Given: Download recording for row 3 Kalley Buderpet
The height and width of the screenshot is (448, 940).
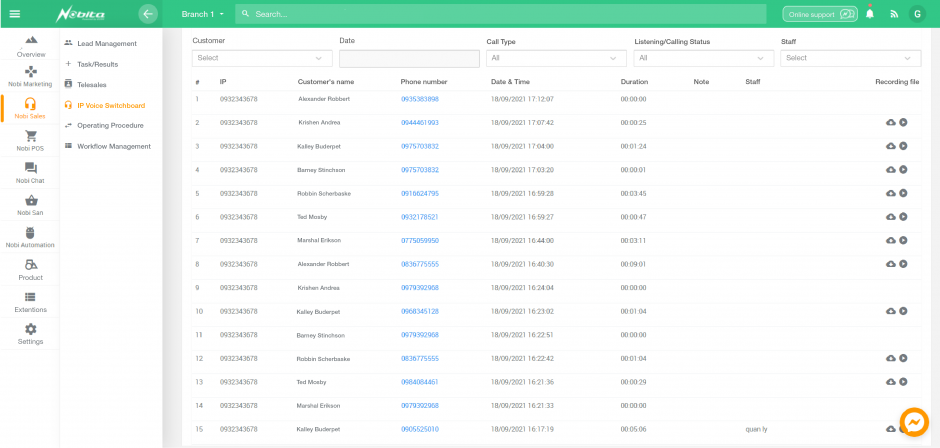Looking at the screenshot, I should coord(891,146).
